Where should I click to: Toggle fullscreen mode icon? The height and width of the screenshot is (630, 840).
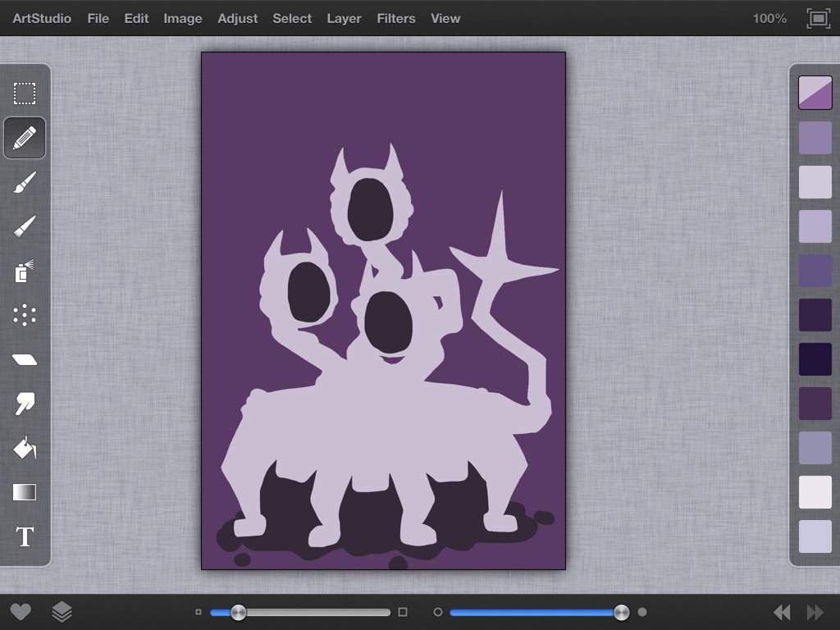pyautogui.click(x=818, y=19)
